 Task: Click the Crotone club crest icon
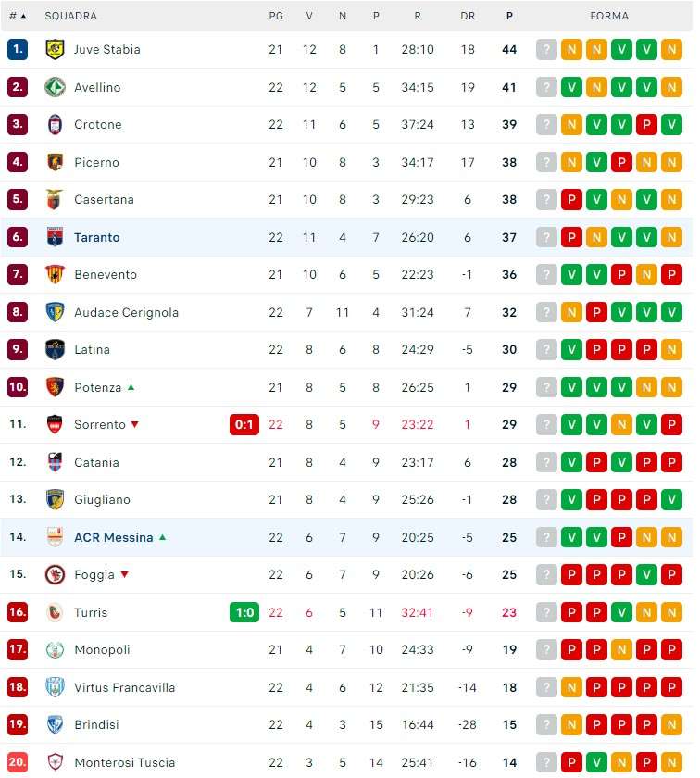(55, 125)
